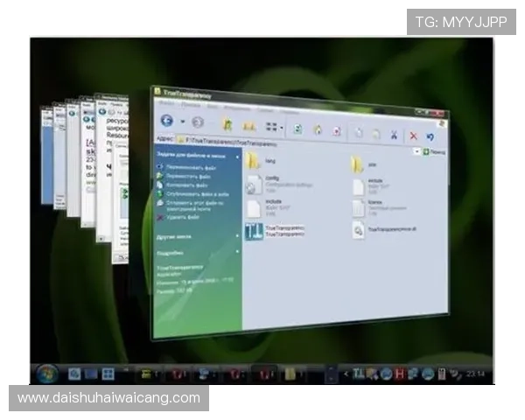Collapse the file and folder tasks panel
Image resolution: width=525 pixels, height=420 pixels.
tap(236, 155)
